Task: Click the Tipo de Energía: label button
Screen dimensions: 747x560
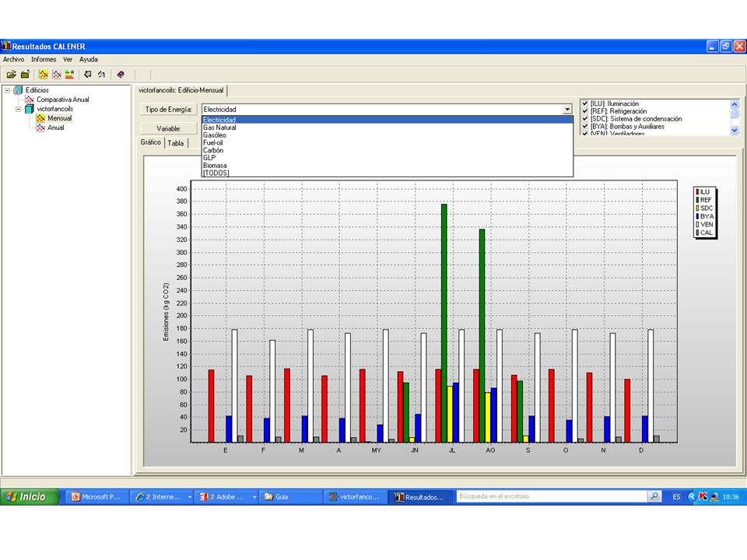Action: [x=169, y=110]
